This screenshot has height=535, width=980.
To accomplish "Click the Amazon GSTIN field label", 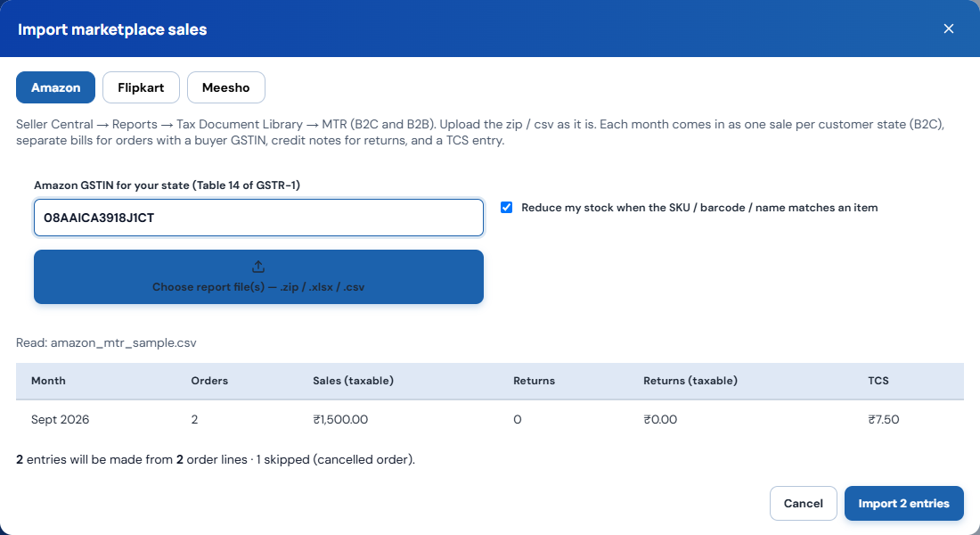I will (167, 185).
